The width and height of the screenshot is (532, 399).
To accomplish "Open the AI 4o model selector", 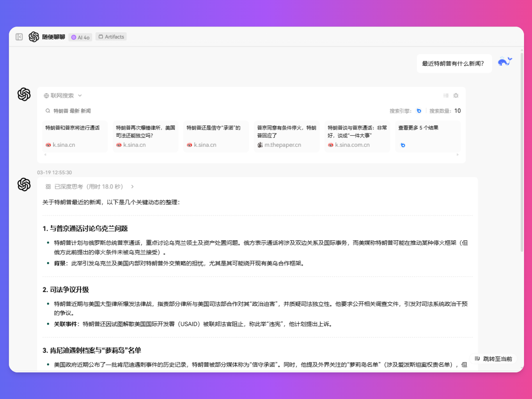I will tap(80, 37).
